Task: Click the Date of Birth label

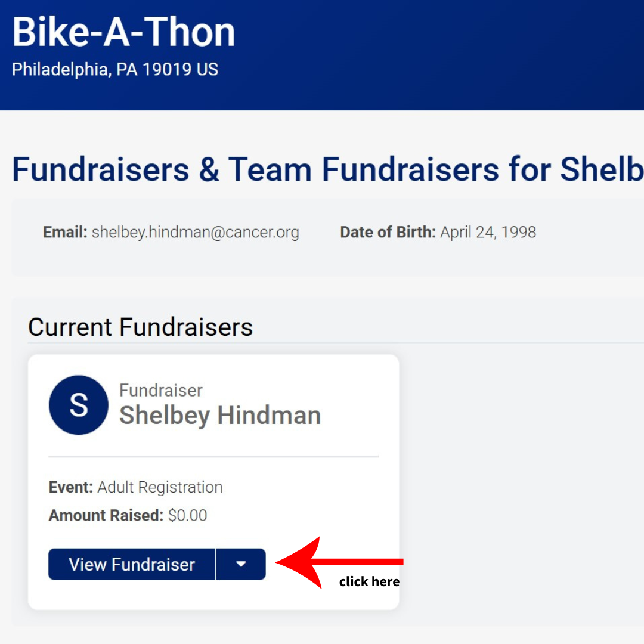Action: (x=388, y=232)
